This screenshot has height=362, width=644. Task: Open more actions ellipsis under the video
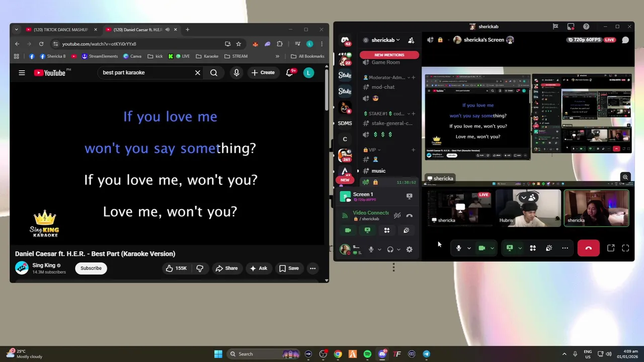pyautogui.click(x=312, y=268)
